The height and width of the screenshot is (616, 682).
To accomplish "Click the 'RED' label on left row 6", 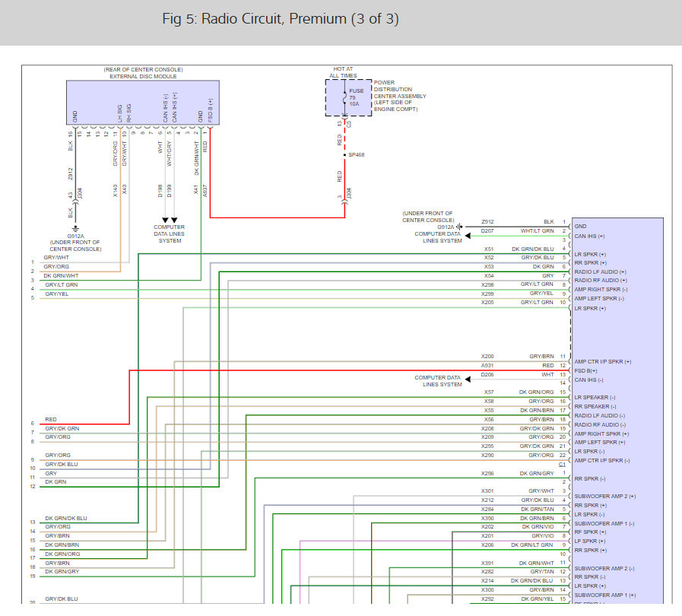I will (x=51, y=420).
